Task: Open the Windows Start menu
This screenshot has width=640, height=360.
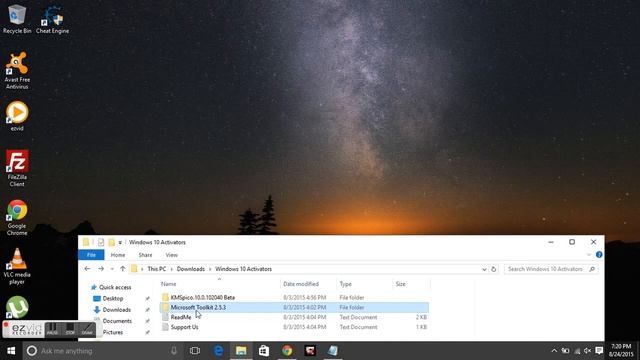Action: 11,351
